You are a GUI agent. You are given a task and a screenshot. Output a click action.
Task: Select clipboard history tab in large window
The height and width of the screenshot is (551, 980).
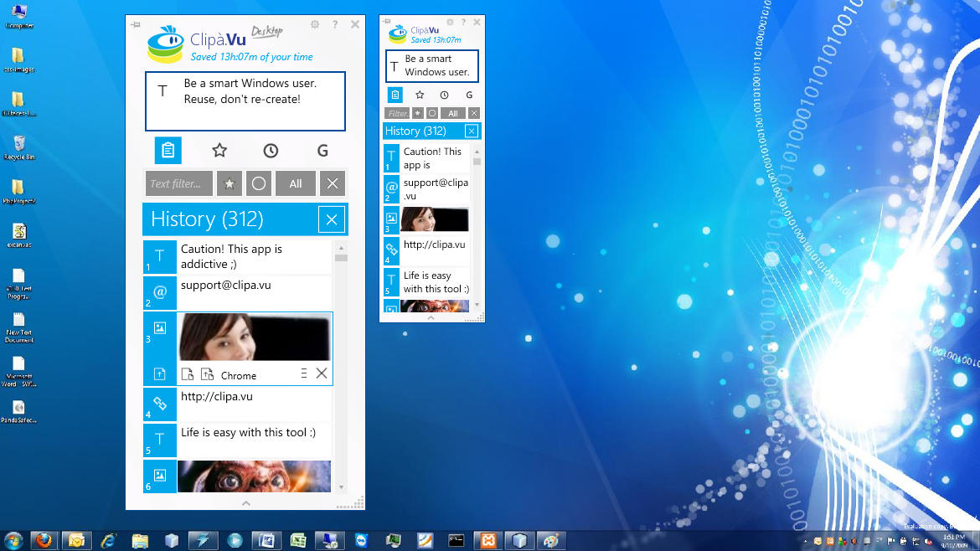[168, 151]
